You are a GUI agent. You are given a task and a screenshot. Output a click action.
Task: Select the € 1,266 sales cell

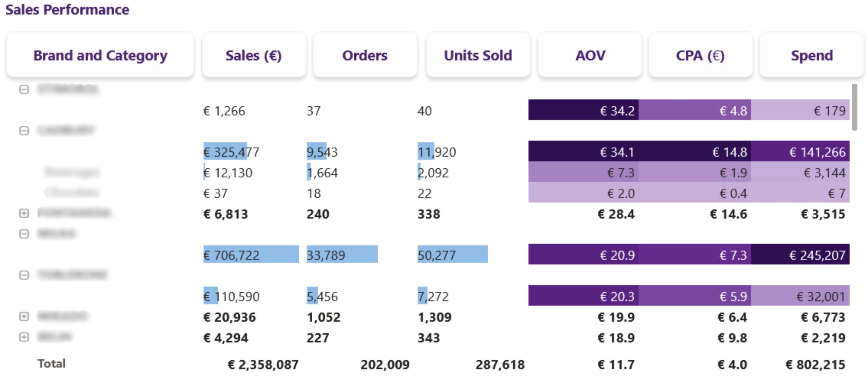pos(224,111)
